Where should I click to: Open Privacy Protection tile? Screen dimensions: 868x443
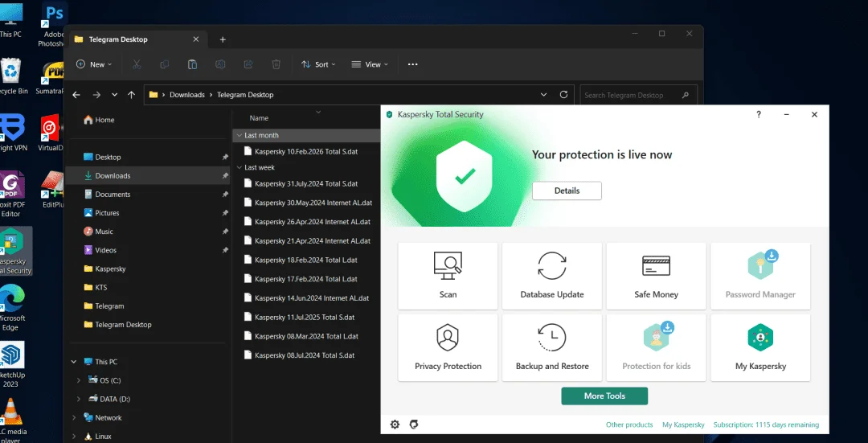pos(448,348)
